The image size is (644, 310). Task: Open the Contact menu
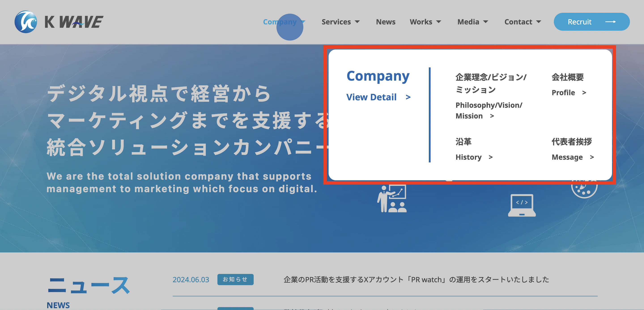518,22
